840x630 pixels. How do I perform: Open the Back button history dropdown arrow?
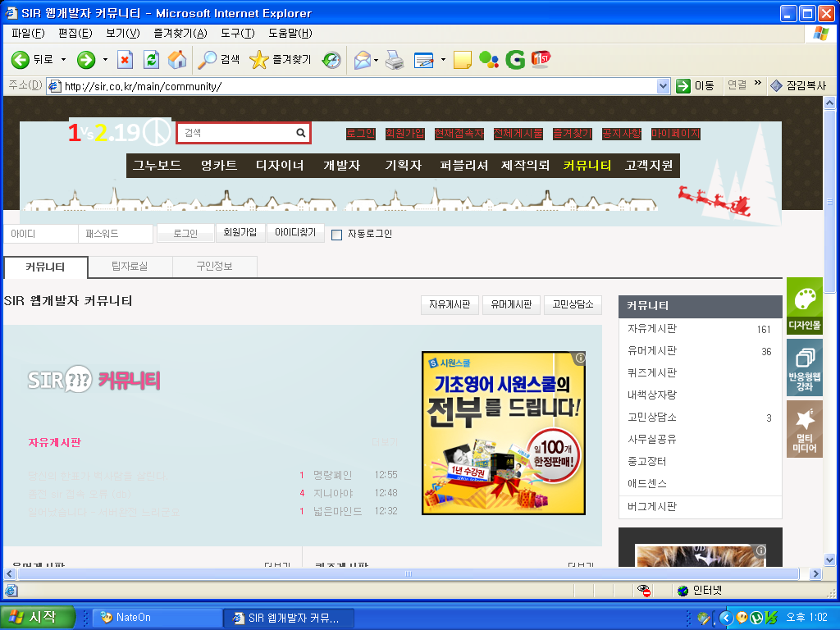64,60
